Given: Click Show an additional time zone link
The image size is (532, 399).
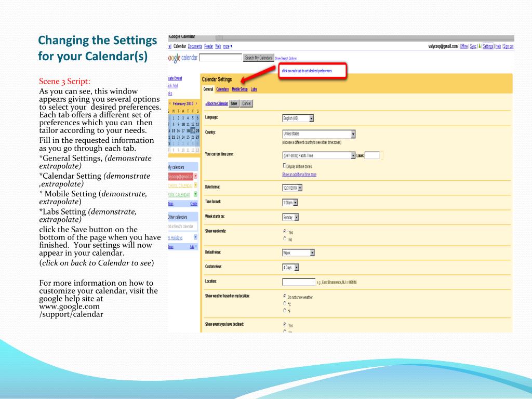Looking at the screenshot, I should (x=299, y=175).
